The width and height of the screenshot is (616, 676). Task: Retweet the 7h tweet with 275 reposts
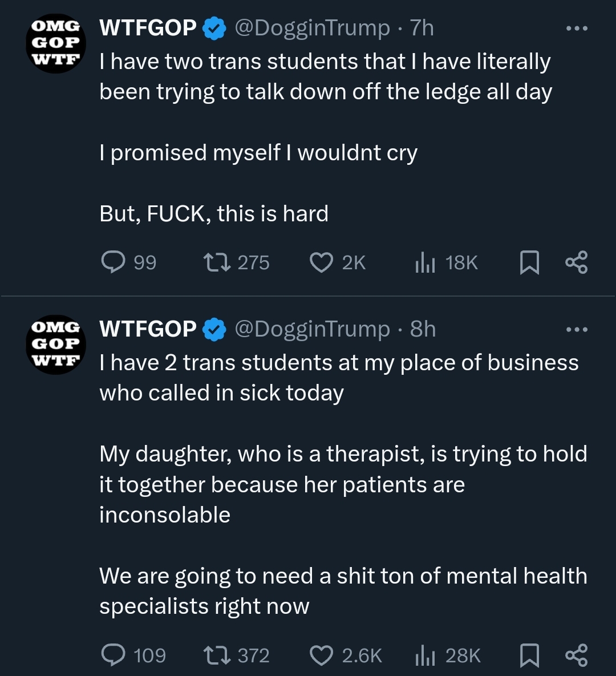(x=217, y=262)
